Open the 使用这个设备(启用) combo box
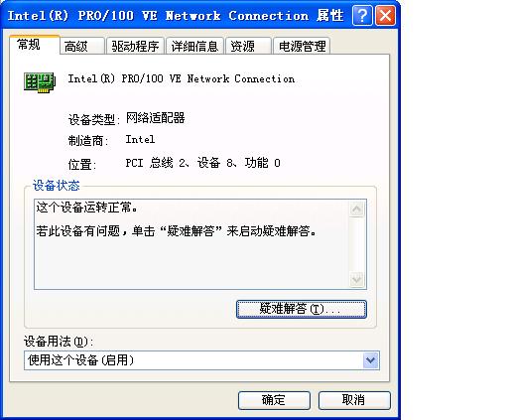Screen dimensions: 508x420 coord(201,360)
